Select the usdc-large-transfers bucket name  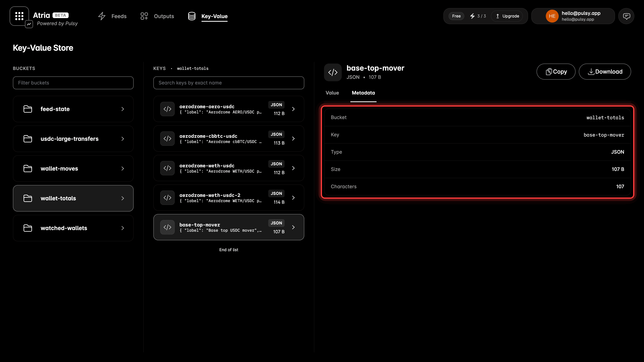point(69,139)
